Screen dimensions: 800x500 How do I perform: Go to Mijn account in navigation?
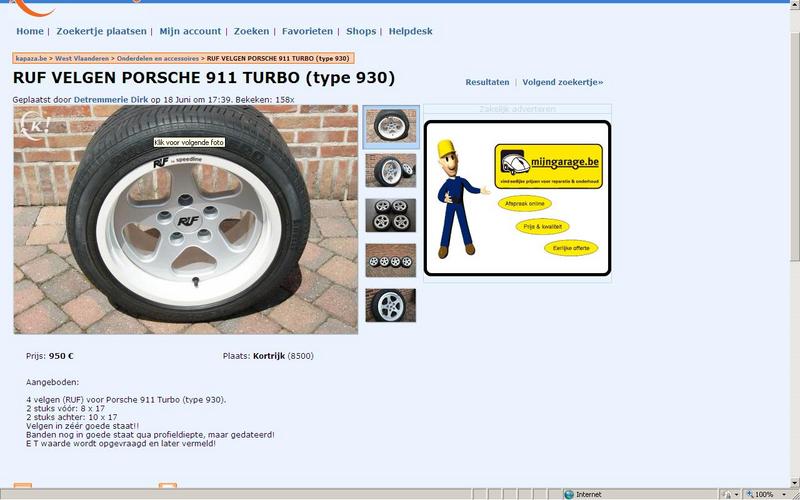(x=190, y=32)
